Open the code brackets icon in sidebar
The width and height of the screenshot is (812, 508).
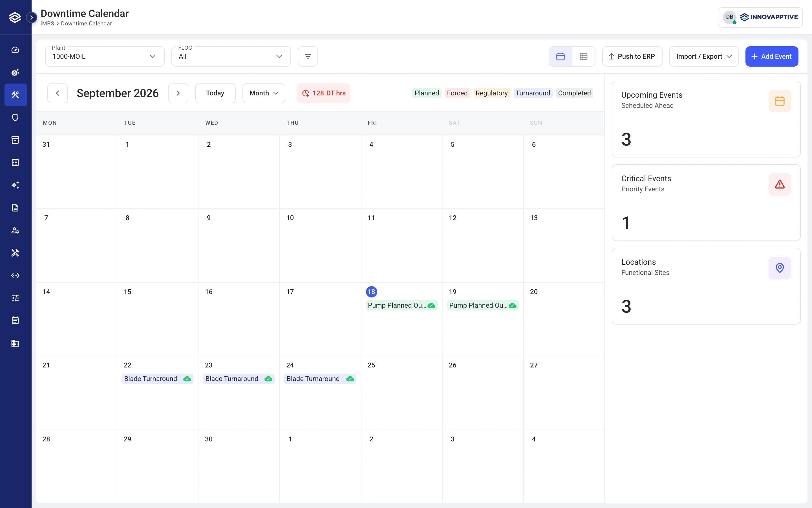click(x=15, y=275)
